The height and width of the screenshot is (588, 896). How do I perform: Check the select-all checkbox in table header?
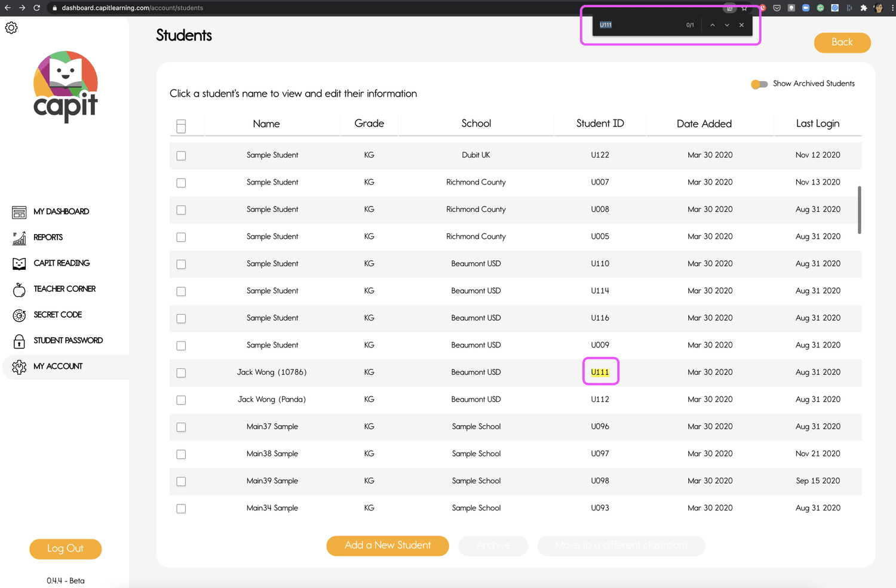(181, 126)
